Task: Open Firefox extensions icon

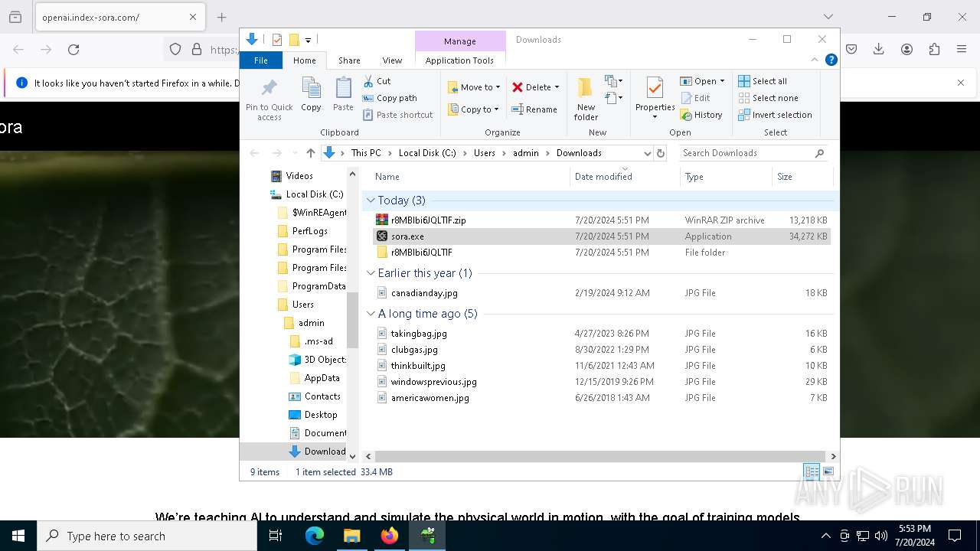Action: [934, 49]
